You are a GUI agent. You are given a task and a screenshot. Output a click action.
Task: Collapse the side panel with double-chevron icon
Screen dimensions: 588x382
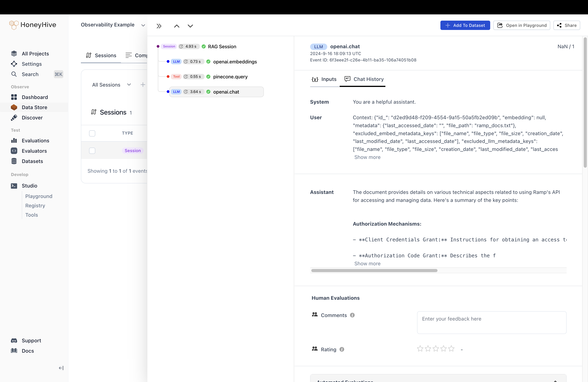pos(159,26)
